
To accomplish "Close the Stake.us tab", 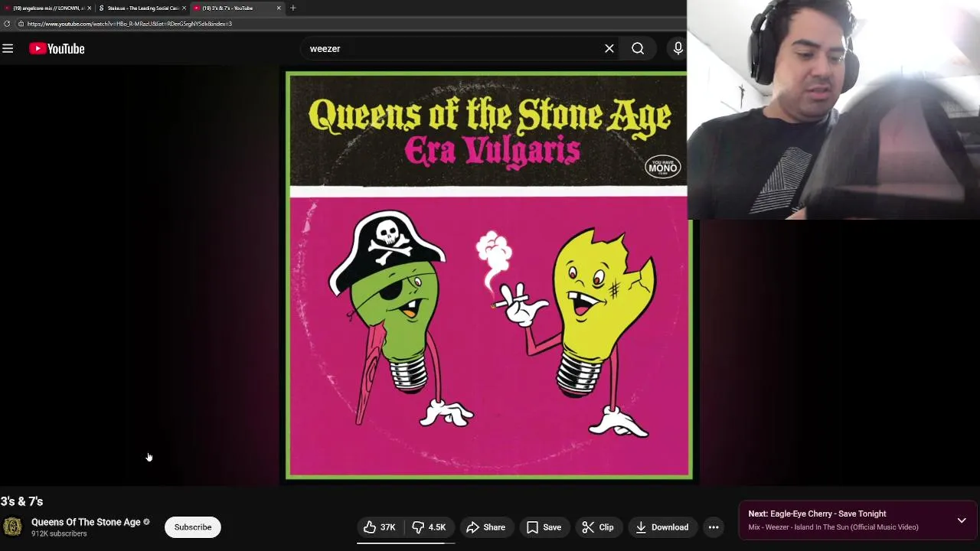I will [184, 8].
